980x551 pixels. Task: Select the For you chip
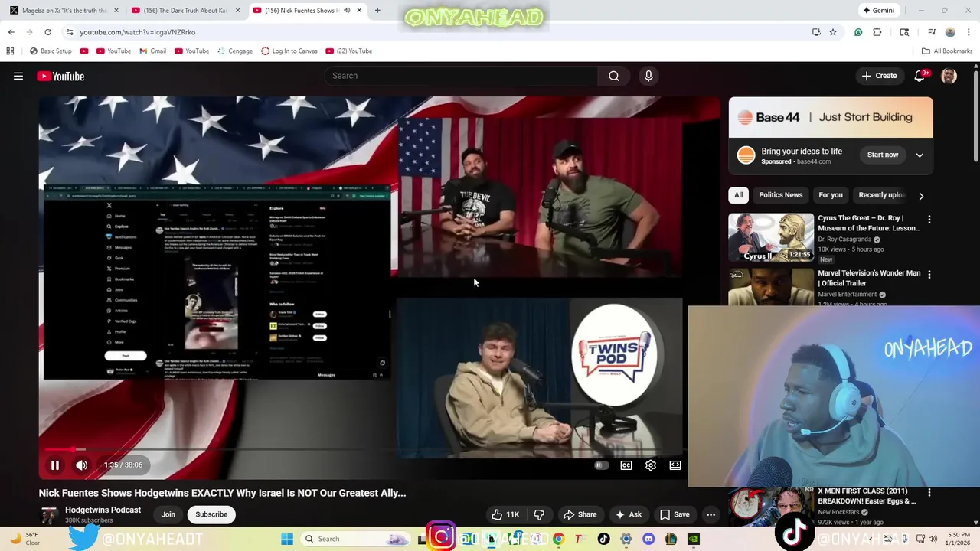[831, 195]
